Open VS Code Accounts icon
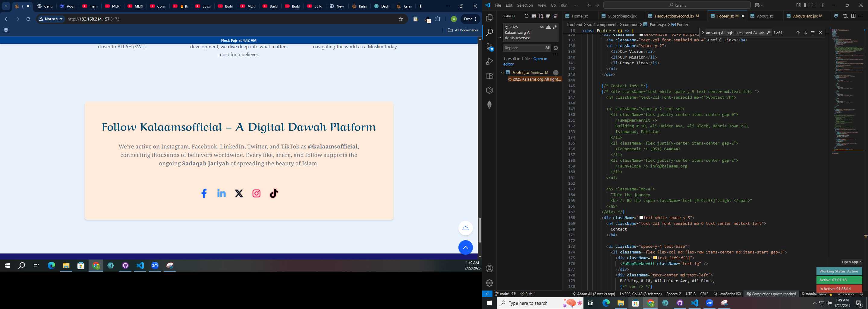Viewport: 868px width, 309px height. 489,269
